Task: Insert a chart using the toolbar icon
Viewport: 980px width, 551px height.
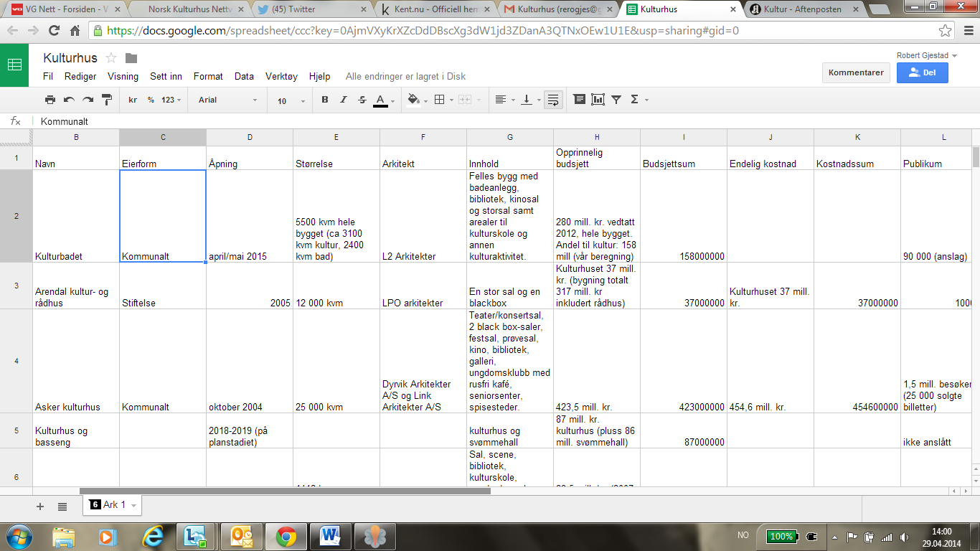Action: pos(598,100)
